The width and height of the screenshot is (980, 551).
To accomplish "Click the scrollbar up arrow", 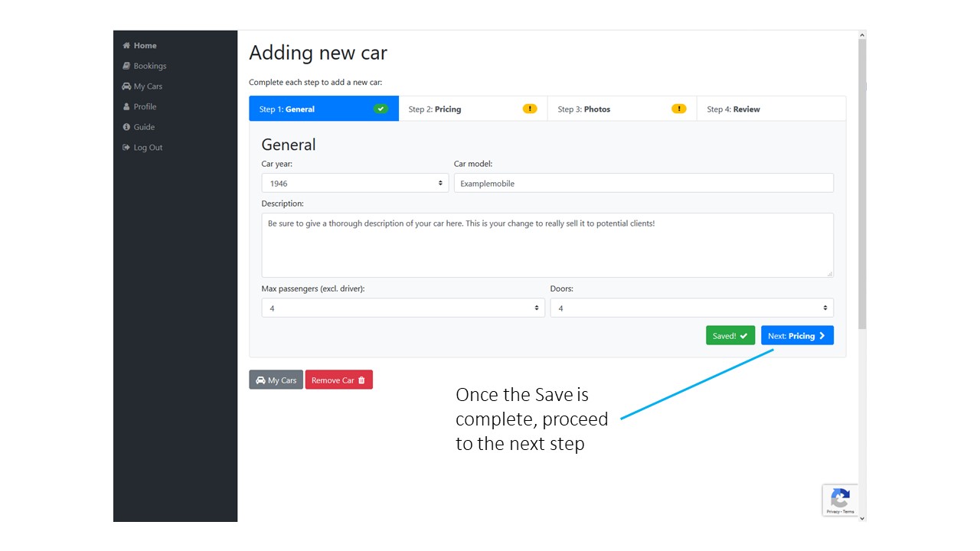I will coord(862,35).
